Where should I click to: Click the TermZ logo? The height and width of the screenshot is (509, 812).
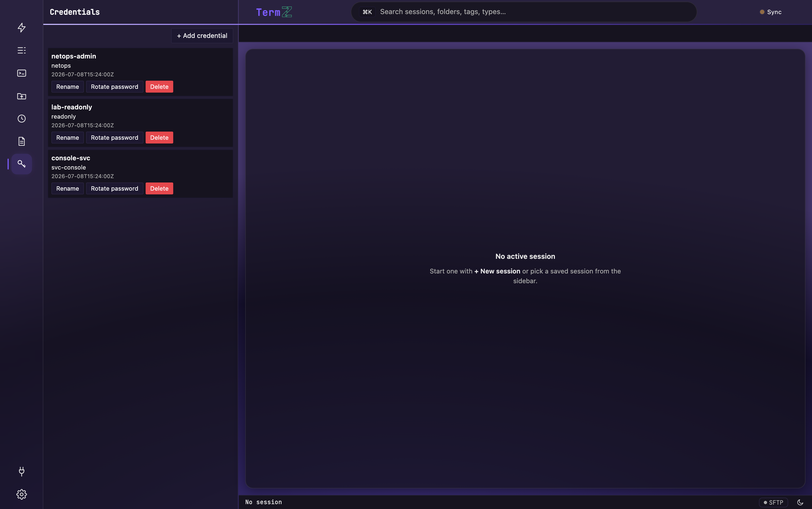[274, 12]
